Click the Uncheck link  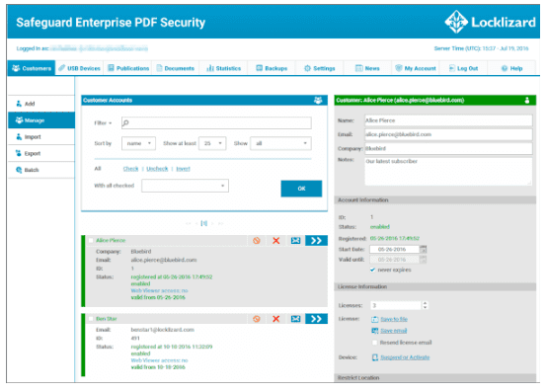click(157, 169)
